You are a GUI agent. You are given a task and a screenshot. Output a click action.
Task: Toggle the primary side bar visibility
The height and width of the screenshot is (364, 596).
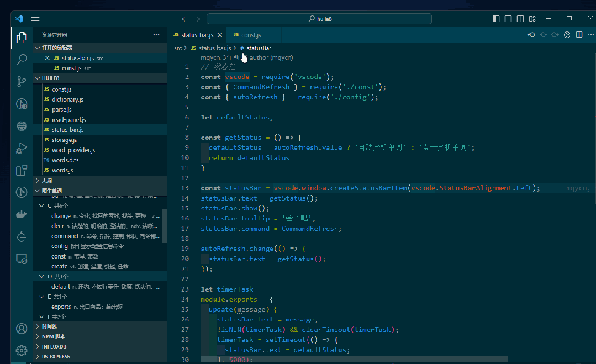(496, 19)
